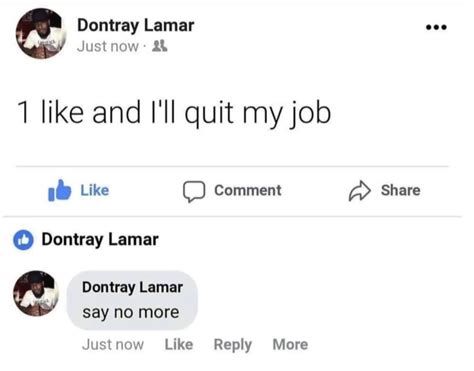Click the Comment button label

click(248, 190)
